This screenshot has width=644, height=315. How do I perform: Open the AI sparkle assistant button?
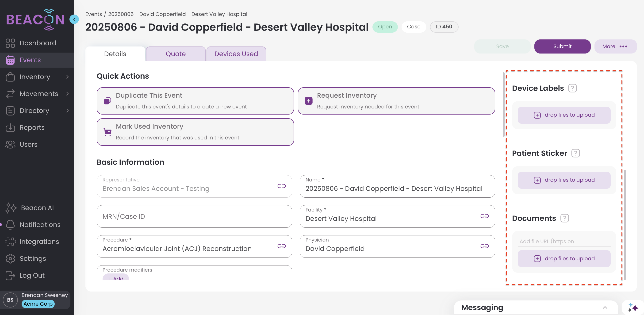(633, 307)
